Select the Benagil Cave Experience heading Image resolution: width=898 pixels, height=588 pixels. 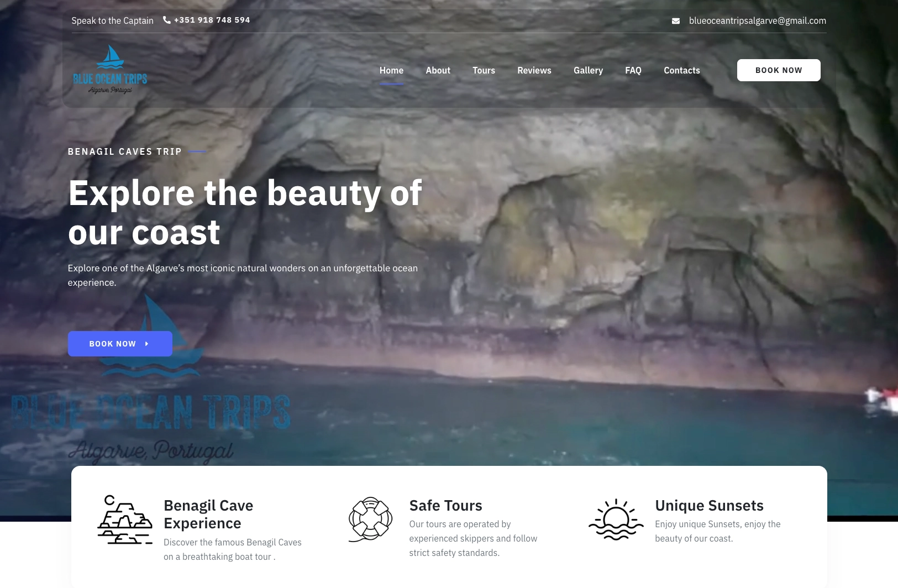click(x=208, y=514)
